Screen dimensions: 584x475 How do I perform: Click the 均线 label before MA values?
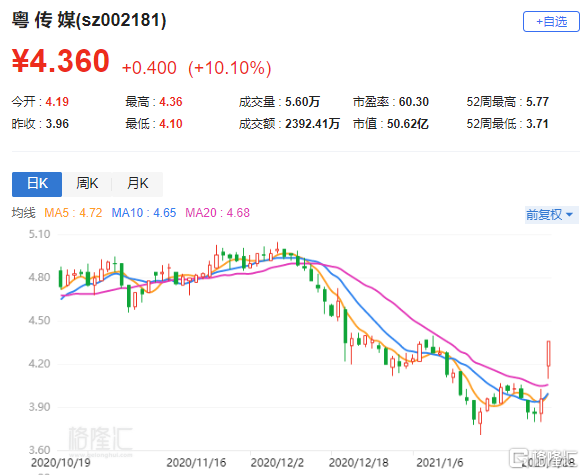23,213
